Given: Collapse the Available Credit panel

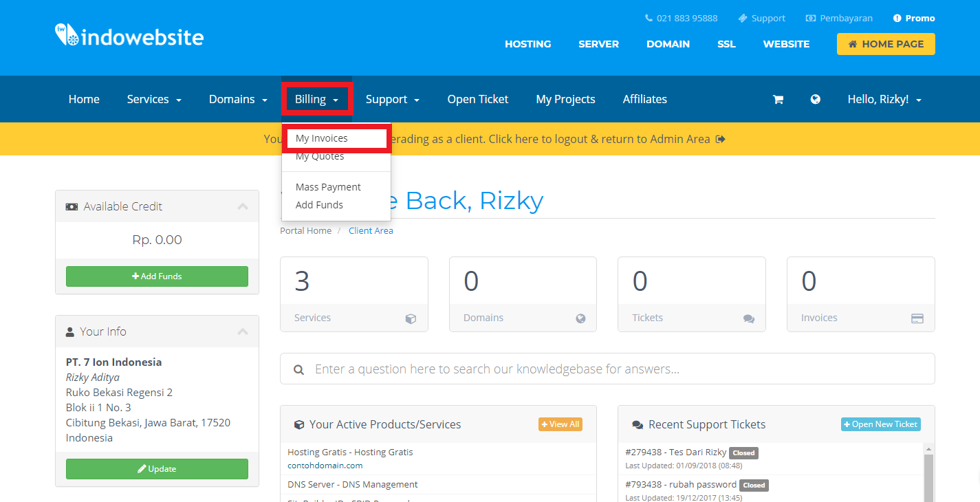Looking at the screenshot, I should [242, 206].
